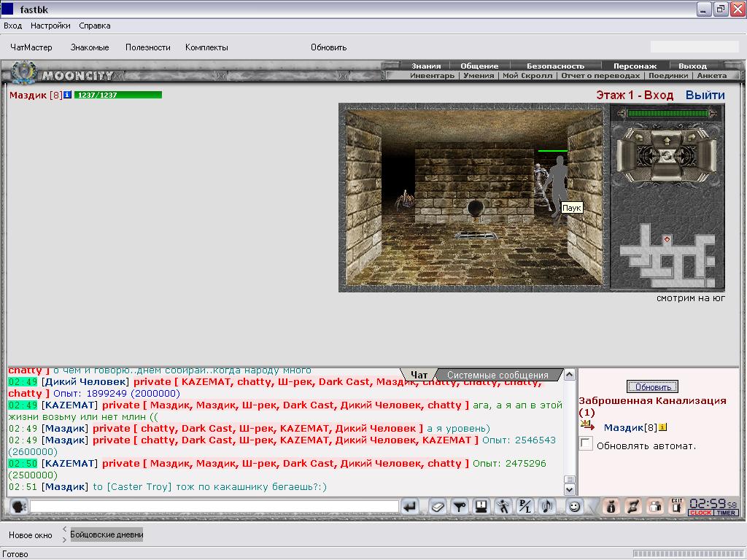The height and width of the screenshot is (560, 747).
Task: Click the speaking head icon beside chat input
Action: pos(18,507)
